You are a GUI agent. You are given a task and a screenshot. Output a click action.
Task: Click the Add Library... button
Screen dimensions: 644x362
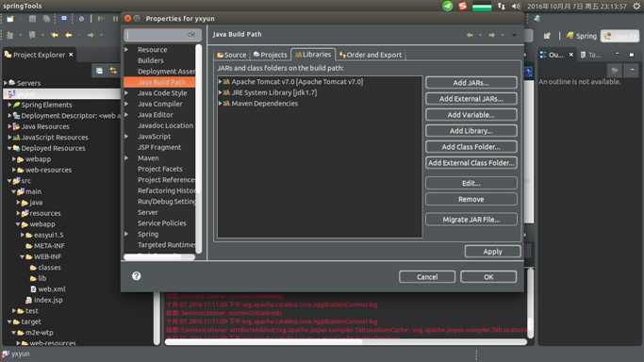tap(471, 130)
